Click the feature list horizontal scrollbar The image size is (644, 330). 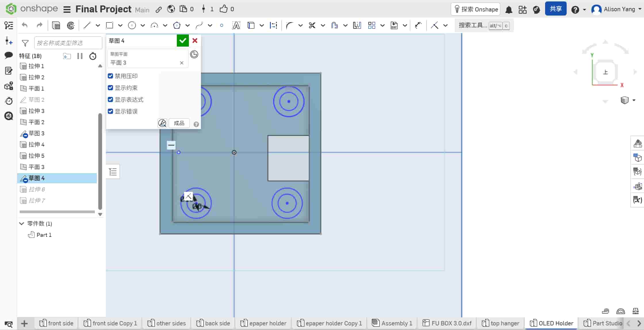[57, 212]
